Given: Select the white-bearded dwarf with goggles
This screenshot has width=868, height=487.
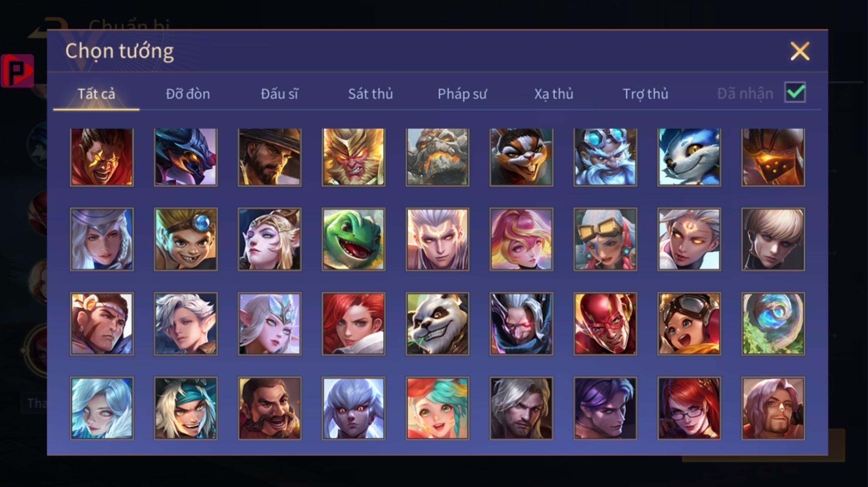Looking at the screenshot, I should pyautogui.click(x=605, y=157).
